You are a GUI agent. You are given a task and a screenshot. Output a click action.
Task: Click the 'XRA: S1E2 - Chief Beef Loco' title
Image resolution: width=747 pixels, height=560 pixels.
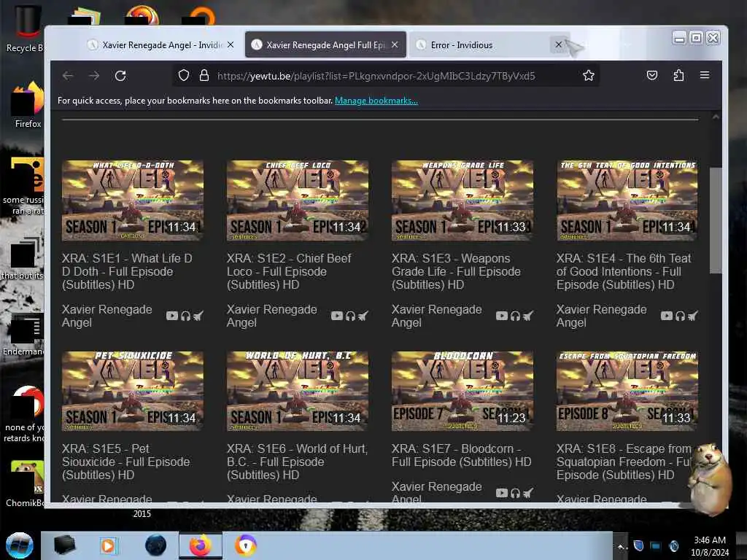pos(289,271)
